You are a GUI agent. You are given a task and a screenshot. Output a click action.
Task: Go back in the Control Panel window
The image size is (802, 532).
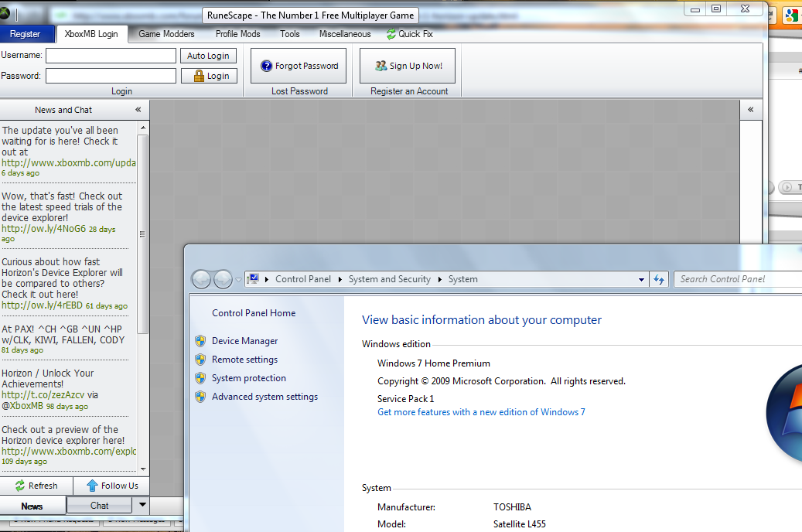click(x=201, y=280)
